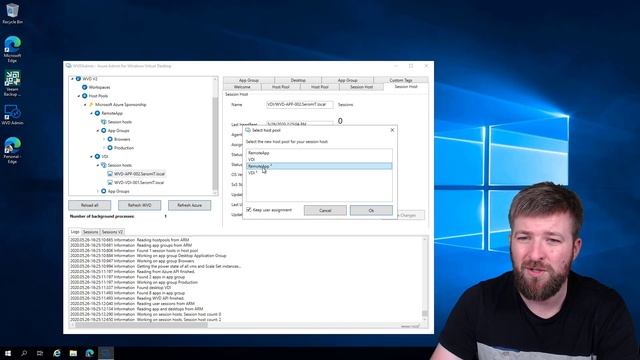640x360 pixels.
Task: Click the Reload all button
Action: point(89,205)
